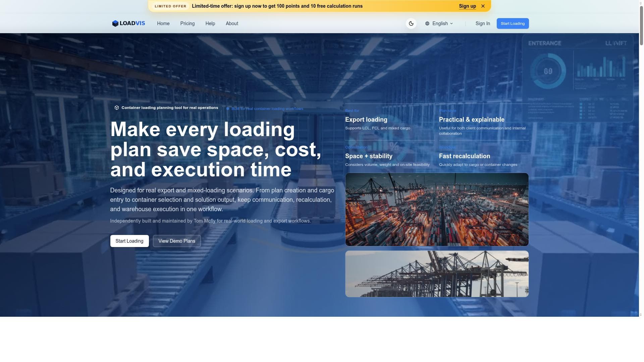
Task: Click the LIMITED OFFER badge label
Action: click(170, 6)
